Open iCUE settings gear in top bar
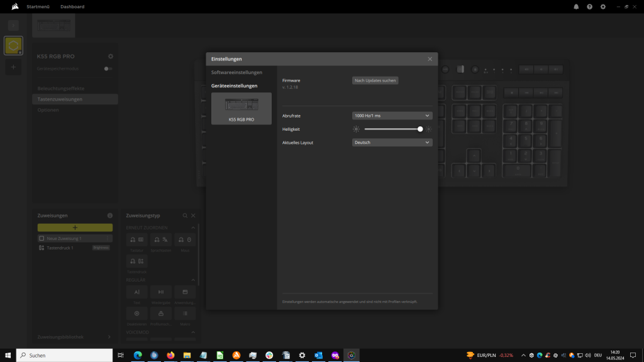The width and height of the screenshot is (644, 362). click(603, 6)
